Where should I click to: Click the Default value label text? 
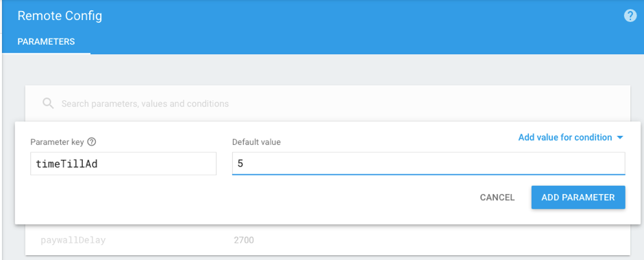256,142
